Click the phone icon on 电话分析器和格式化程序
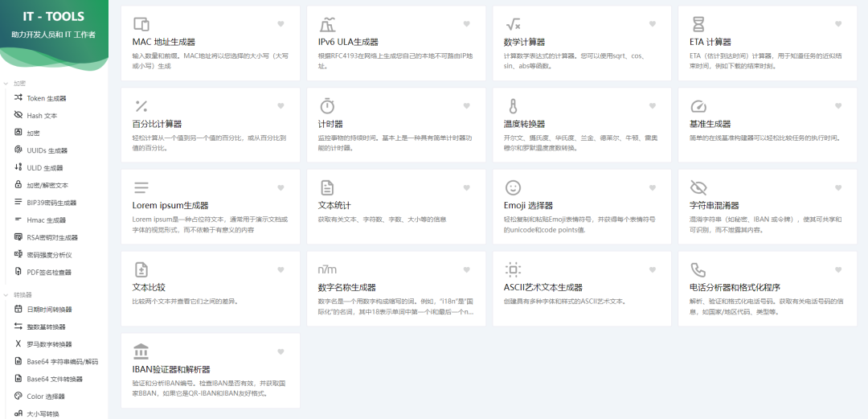 click(698, 269)
